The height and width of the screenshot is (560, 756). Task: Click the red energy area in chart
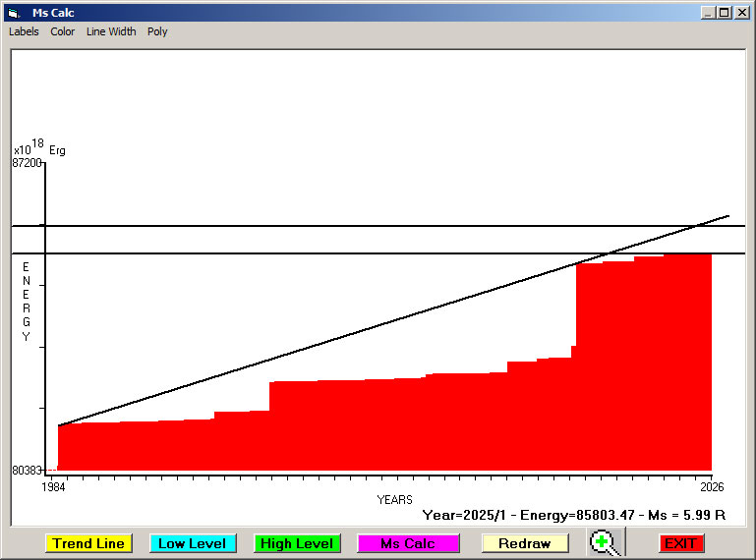393,422
